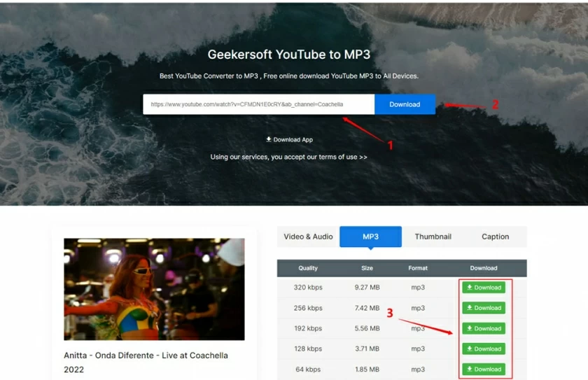The image size is (588, 380).
Task: Click the download arrow icon beside Download App
Action: pyautogui.click(x=269, y=139)
